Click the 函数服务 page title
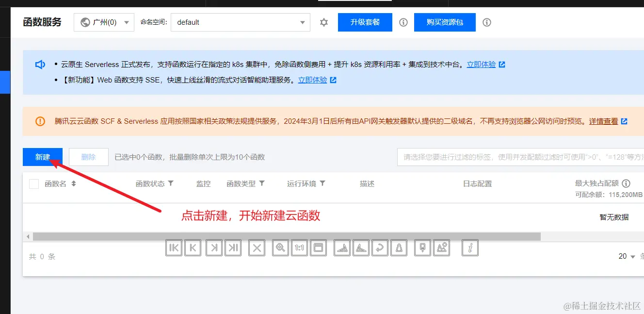This screenshot has height=314, width=644. click(x=42, y=22)
